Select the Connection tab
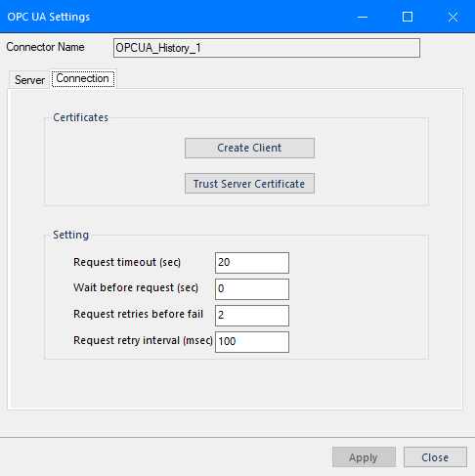 coord(82,78)
